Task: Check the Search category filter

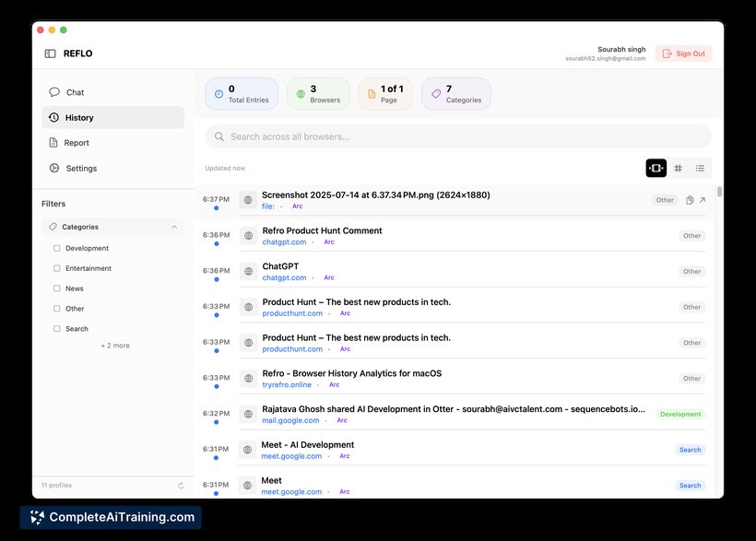Action: tap(57, 329)
